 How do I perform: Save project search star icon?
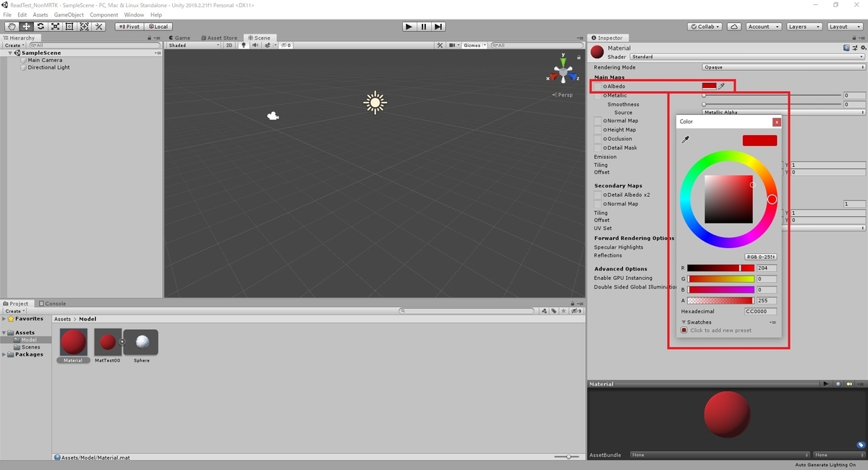pos(563,311)
